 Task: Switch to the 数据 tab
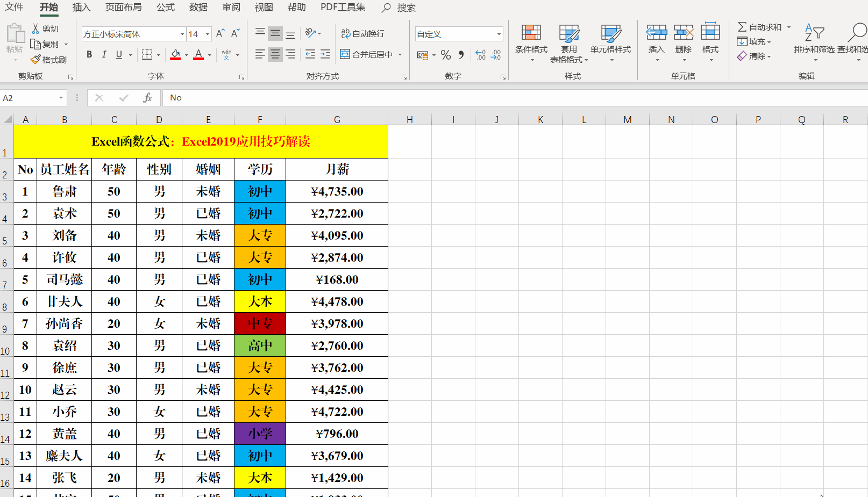tap(198, 8)
